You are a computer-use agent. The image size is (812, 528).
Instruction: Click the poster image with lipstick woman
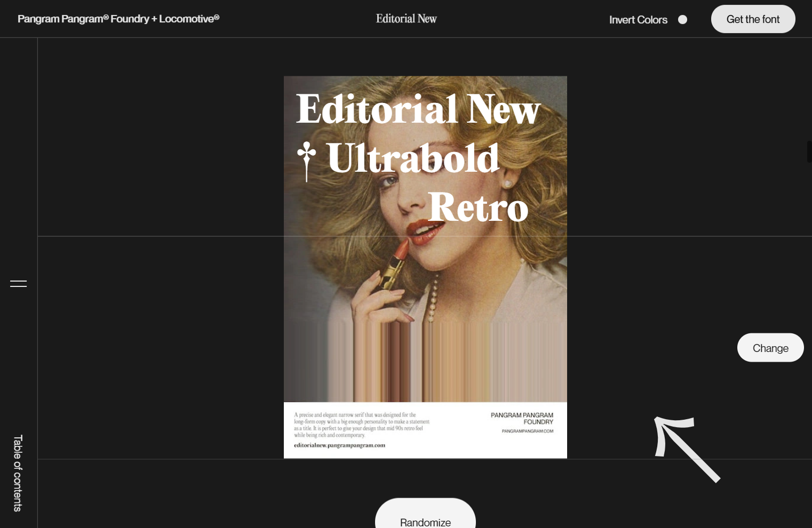point(425,267)
